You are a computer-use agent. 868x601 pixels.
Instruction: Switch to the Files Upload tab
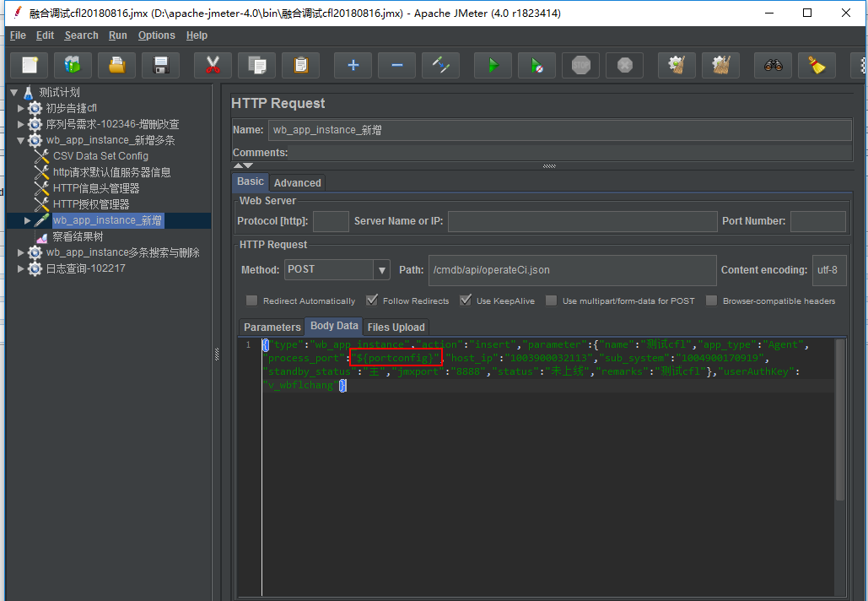tap(396, 328)
